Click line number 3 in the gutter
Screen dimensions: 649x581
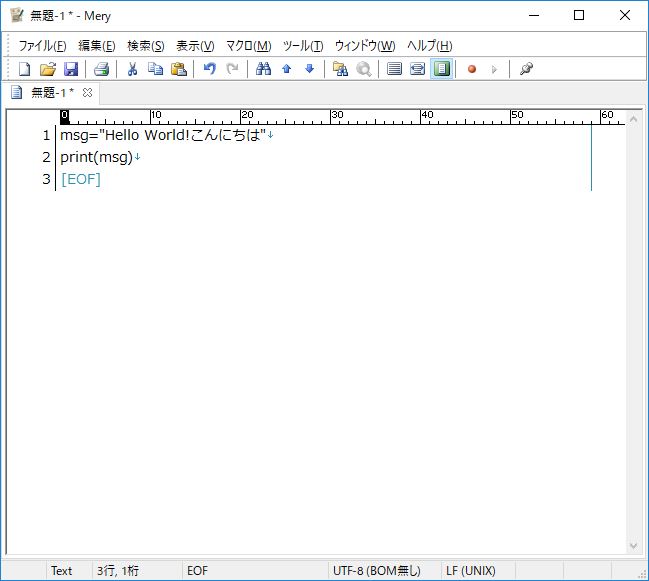pos(46,179)
